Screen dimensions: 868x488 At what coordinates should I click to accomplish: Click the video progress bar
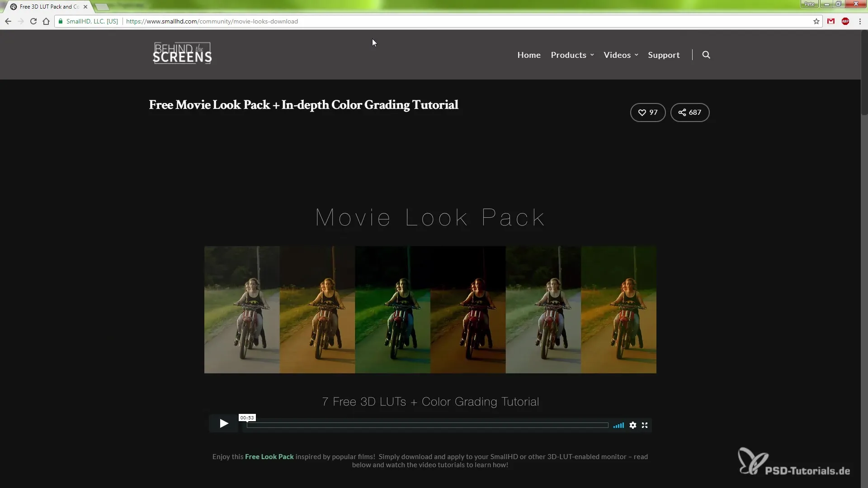(x=428, y=425)
